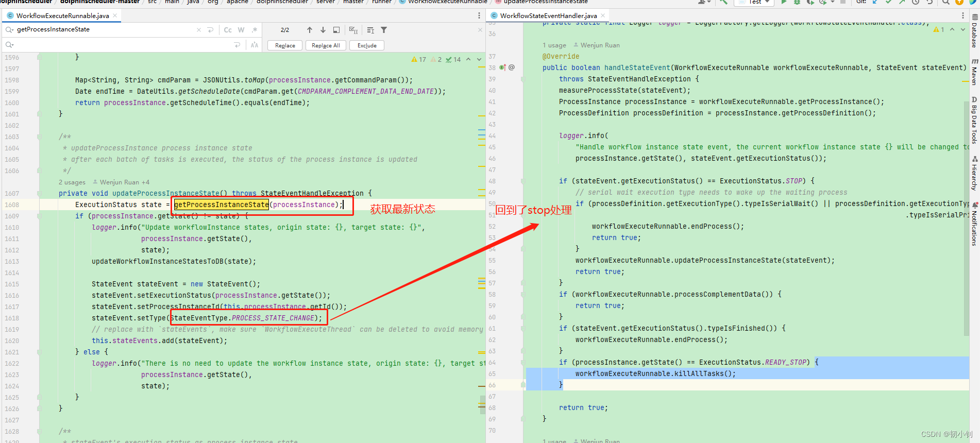Viewport: 980px width, 443px height.
Task: Collapse Javadoc fold at line 1603
Action: pyautogui.click(x=39, y=137)
